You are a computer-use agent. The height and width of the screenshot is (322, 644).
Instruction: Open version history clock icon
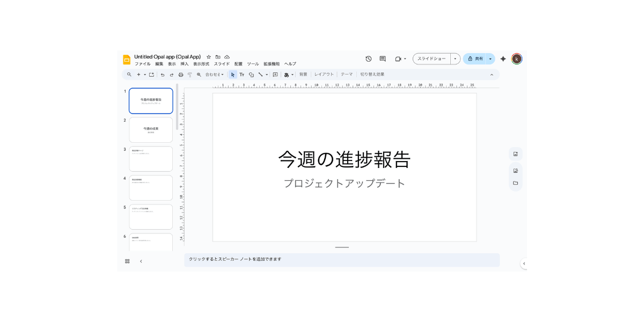(x=368, y=59)
